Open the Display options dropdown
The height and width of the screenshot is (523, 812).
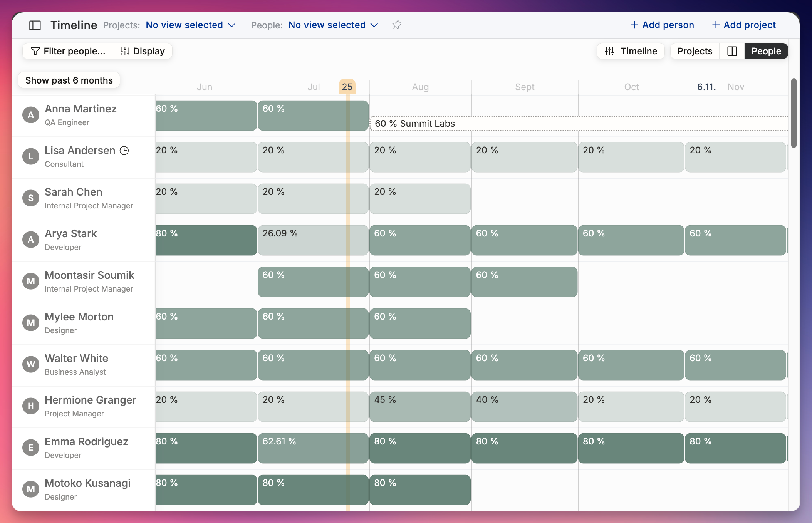(143, 51)
